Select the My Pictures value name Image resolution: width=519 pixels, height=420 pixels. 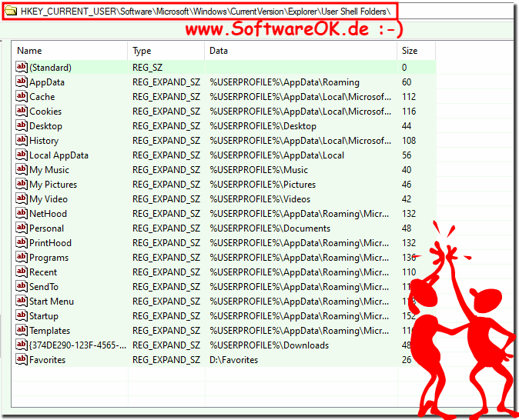pos(53,184)
